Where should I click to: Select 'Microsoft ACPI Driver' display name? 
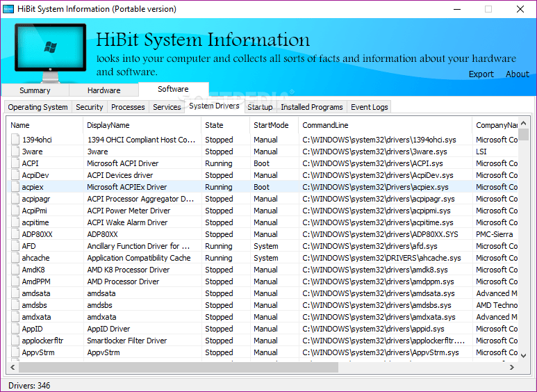(122, 163)
